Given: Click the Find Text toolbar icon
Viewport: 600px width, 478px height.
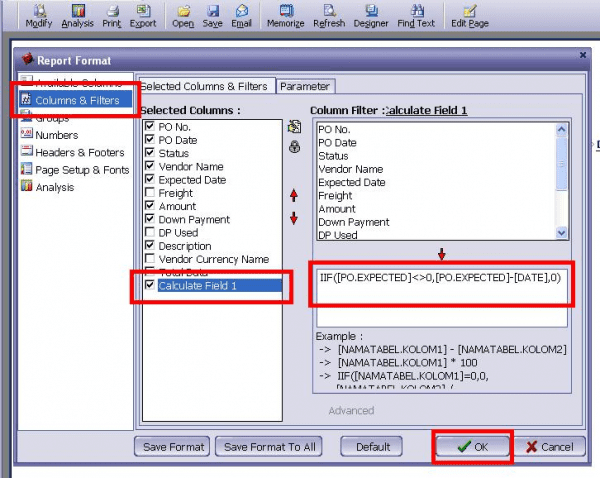Looking at the screenshot, I should [415, 15].
